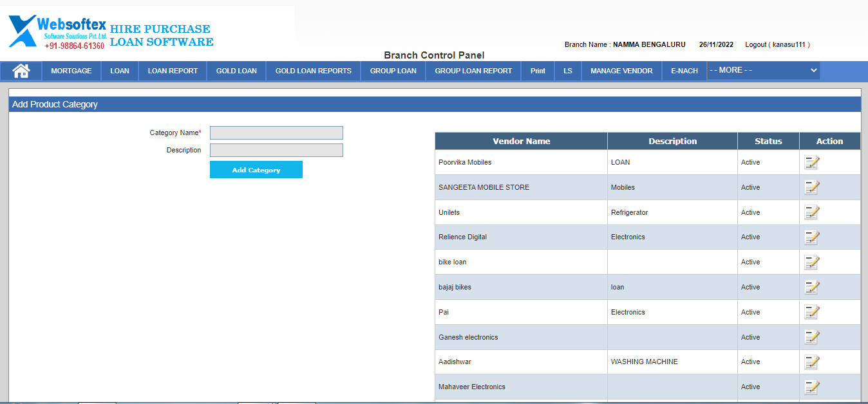
Task: Select the Mahaveer Electronics vendor name
Action: 472,387
